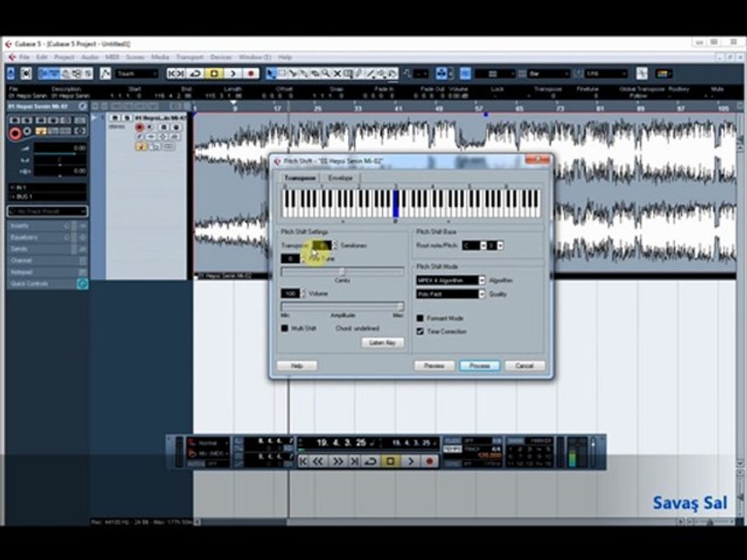Open the color palette icon in the toolbar

coord(663,73)
